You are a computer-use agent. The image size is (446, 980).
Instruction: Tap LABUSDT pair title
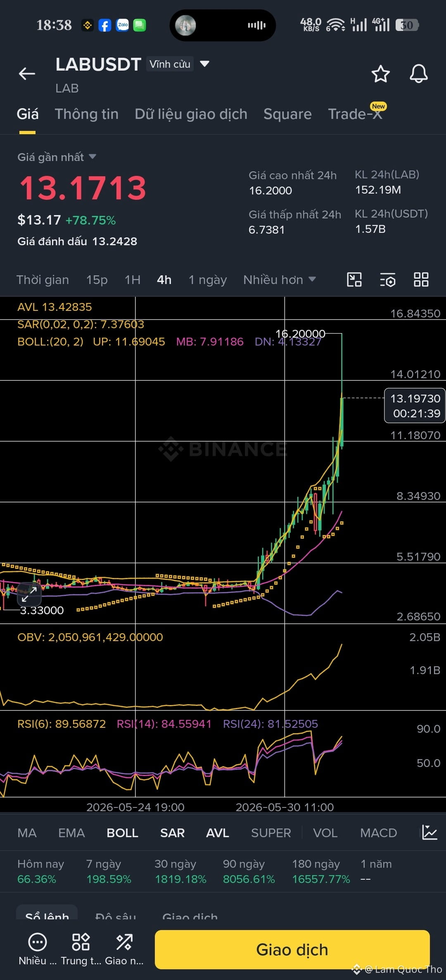pos(99,64)
